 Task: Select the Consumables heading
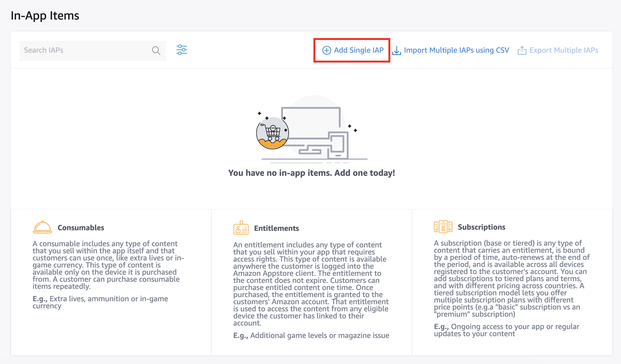(x=81, y=228)
